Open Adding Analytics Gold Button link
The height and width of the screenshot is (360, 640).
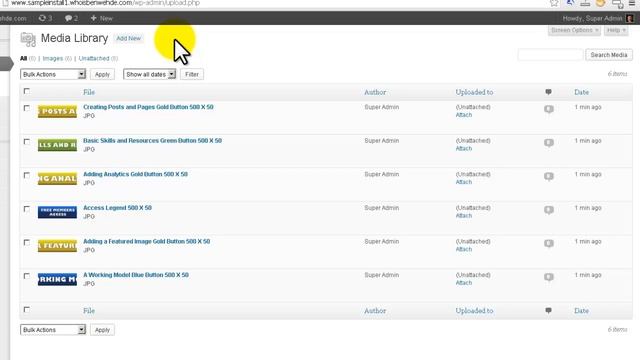tap(136, 174)
